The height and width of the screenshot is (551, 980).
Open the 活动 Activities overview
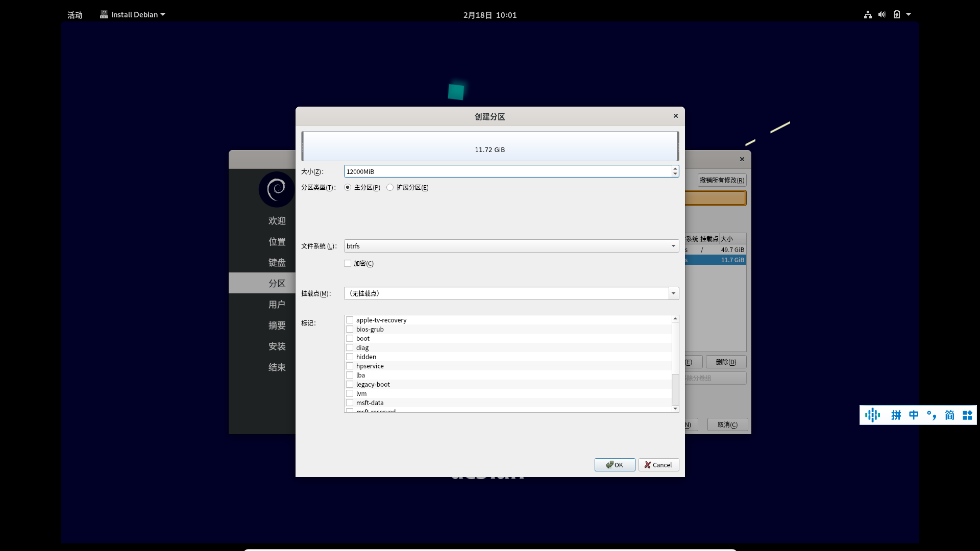coord(75,15)
